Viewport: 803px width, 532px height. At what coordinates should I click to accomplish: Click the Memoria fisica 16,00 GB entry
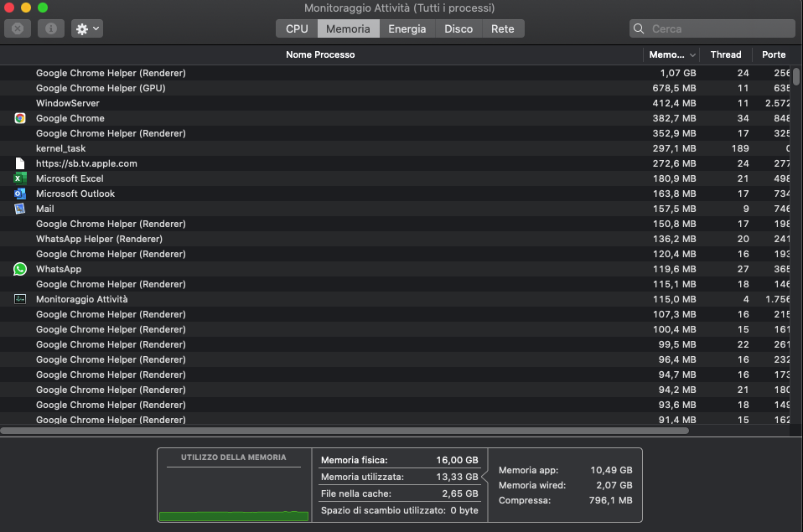tap(400, 460)
